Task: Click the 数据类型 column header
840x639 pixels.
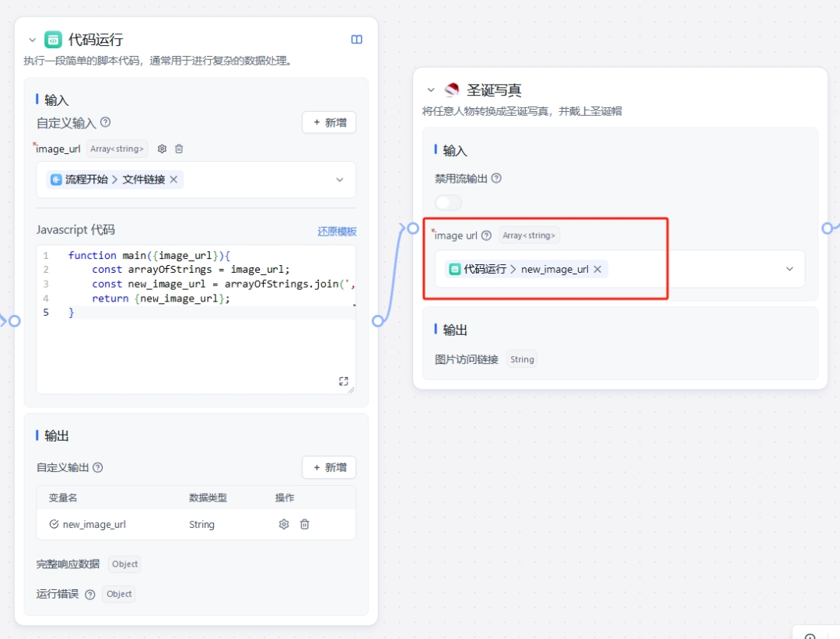Action: (x=208, y=498)
